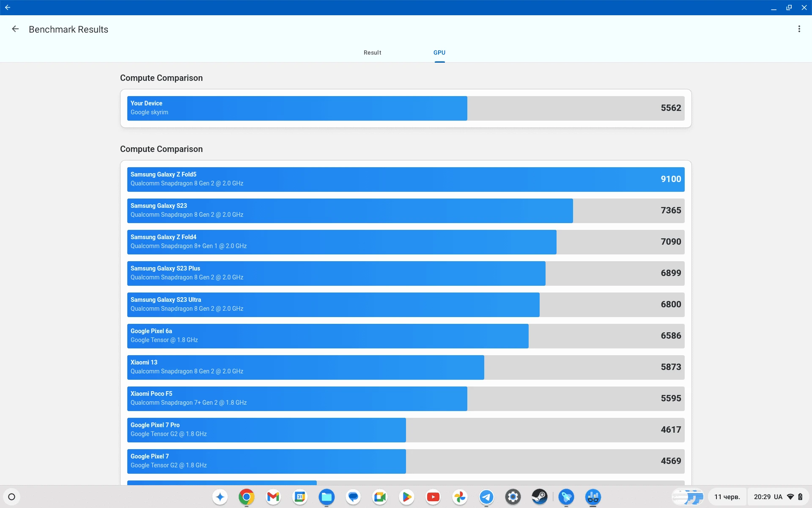Click the Benchmark Results page title

pyautogui.click(x=69, y=29)
